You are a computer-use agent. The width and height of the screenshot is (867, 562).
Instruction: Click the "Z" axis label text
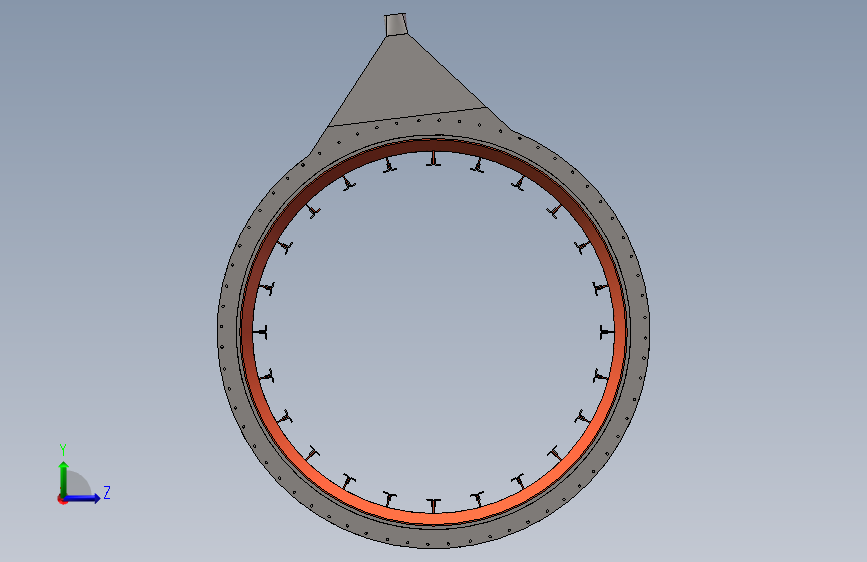[107, 492]
